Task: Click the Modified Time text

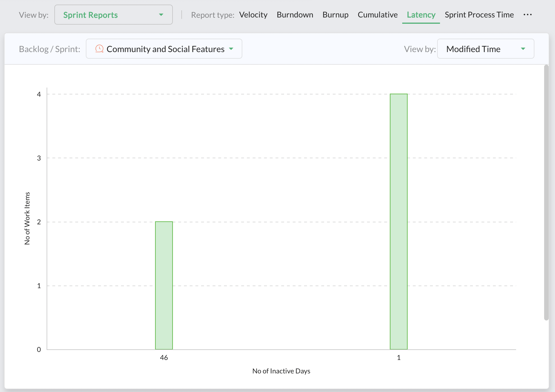Action: pyautogui.click(x=473, y=49)
